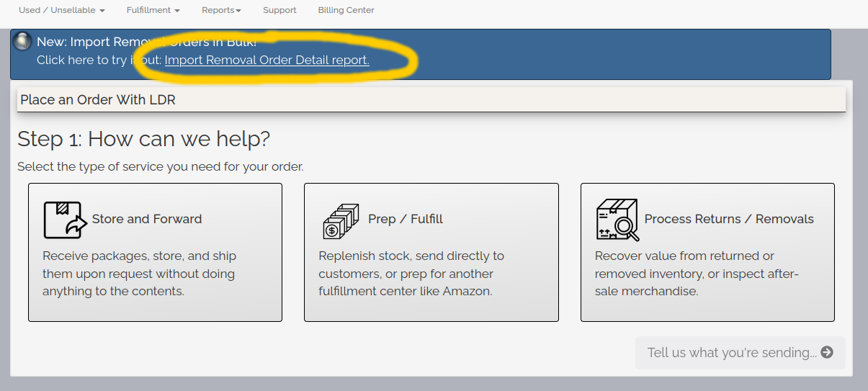The width and height of the screenshot is (868, 391).
Task: Click the Process Returns magnifier box icon
Action: point(617,220)
